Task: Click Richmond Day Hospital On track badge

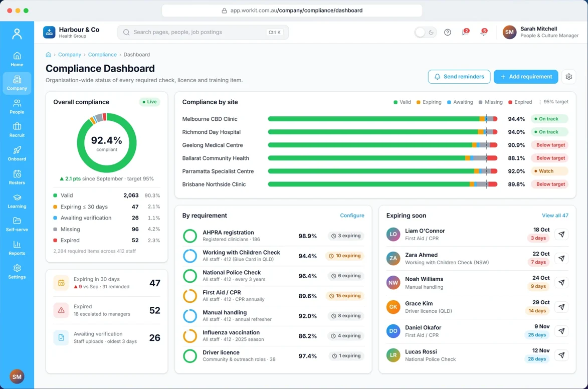Action: point(549,132)
